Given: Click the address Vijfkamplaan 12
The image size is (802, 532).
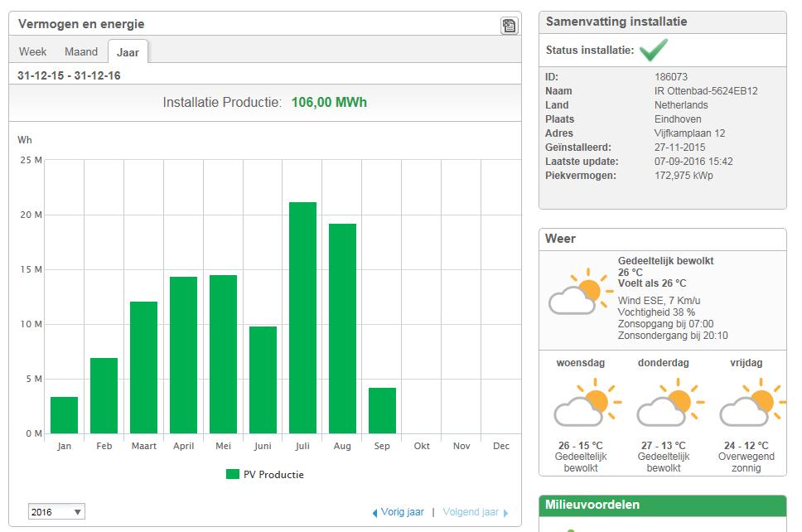Looking at the screenshot, I should click(x=689, y=133).
